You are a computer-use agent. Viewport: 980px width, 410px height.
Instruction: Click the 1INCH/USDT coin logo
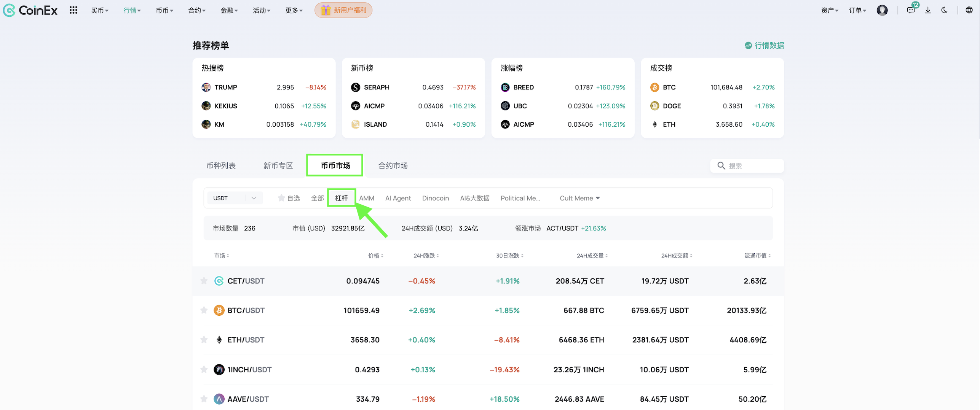[x=219, y=370]
